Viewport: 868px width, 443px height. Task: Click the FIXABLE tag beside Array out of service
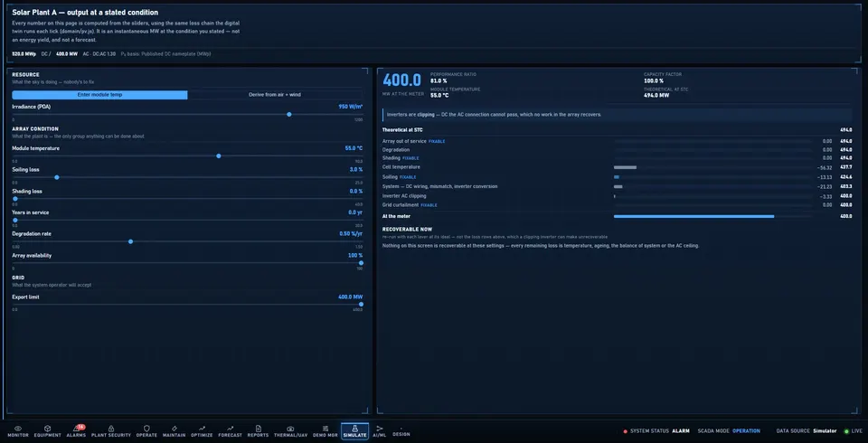point(437,141)
